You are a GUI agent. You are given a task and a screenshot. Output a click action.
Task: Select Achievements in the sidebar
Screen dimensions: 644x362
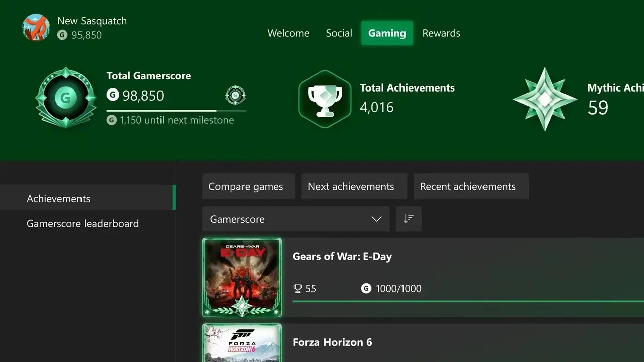coord(88,198)
